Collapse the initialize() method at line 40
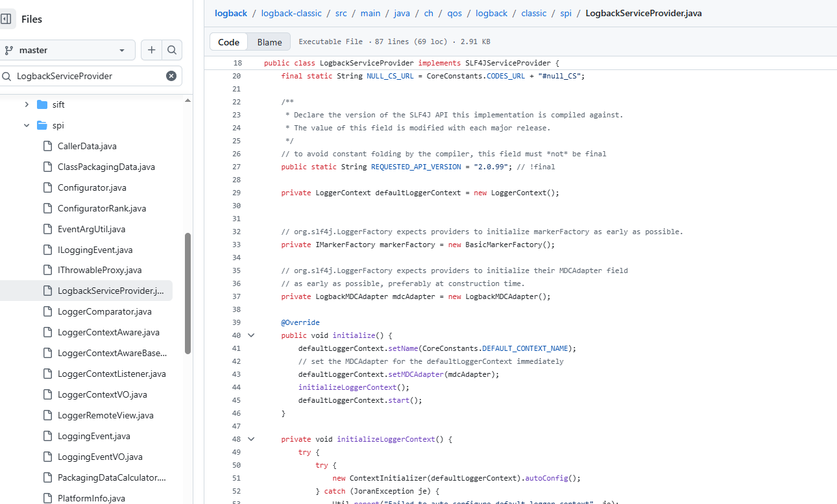837x504 pixels. pos(251,335)
